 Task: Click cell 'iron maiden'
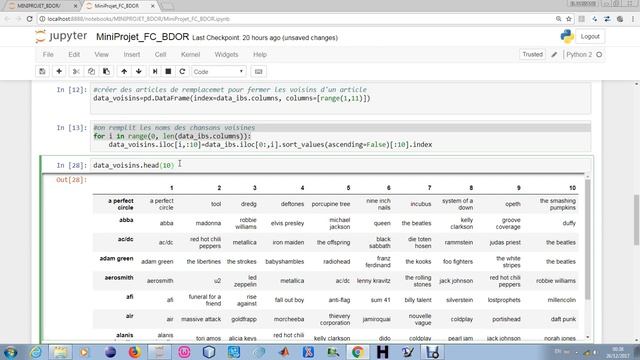(x=288, y=242)
